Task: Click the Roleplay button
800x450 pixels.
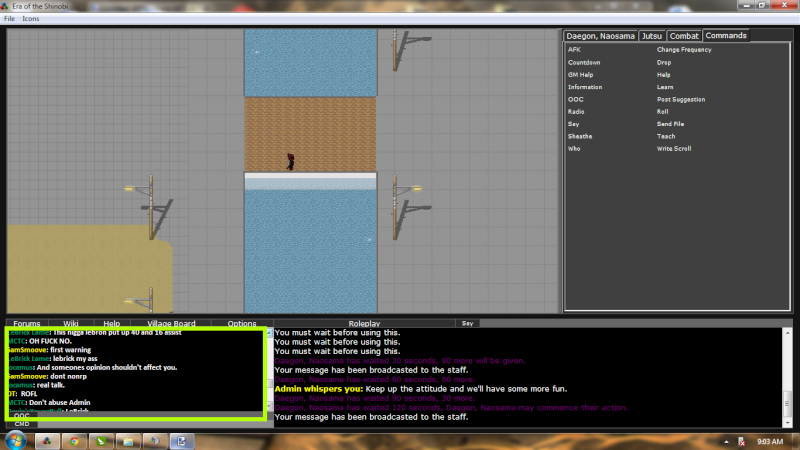Action: click(364, 323)
